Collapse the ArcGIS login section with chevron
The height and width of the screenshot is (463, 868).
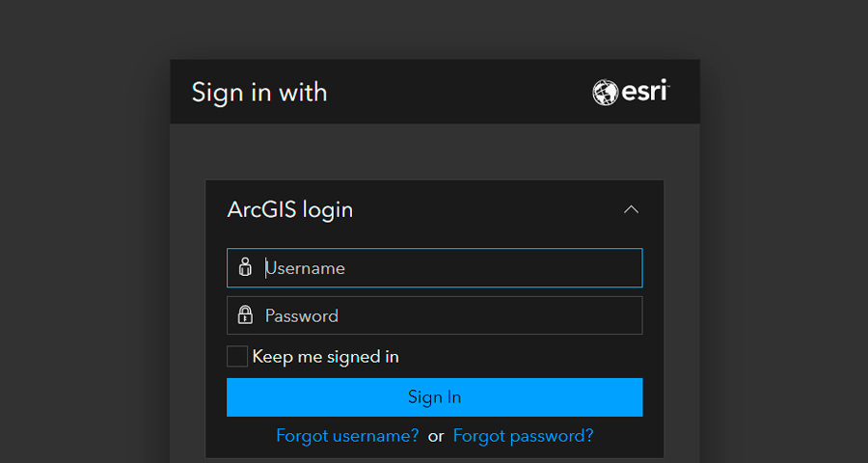coord(631,210)
